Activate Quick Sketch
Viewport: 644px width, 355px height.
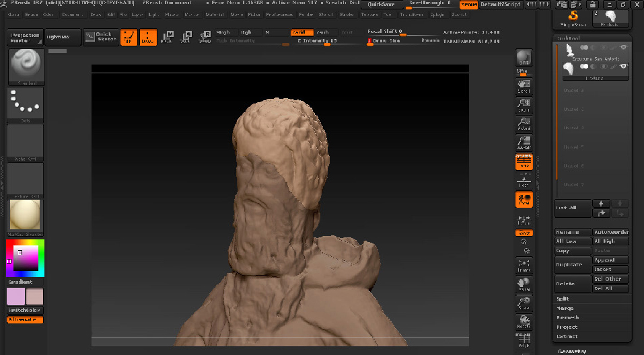point(101,38)
